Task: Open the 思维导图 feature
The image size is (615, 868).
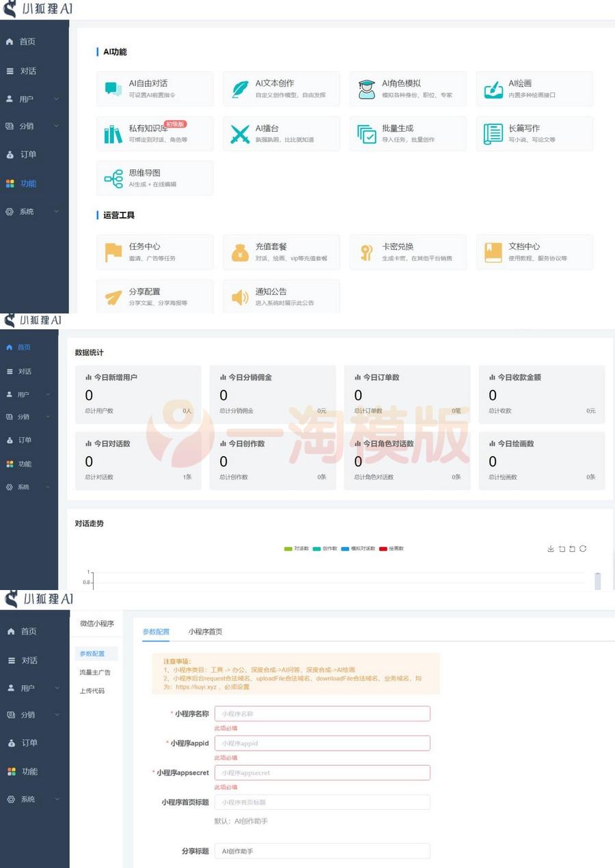Action: point(154,178)
